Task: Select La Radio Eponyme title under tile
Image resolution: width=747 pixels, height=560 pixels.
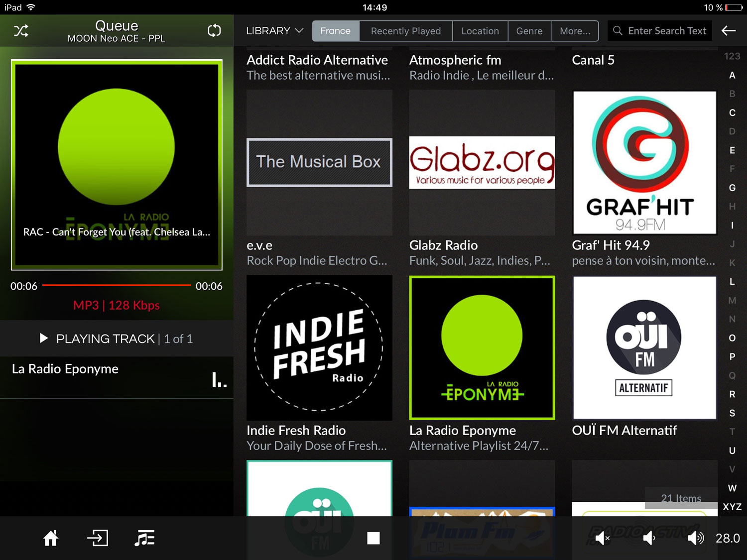Action: point(463,431)
